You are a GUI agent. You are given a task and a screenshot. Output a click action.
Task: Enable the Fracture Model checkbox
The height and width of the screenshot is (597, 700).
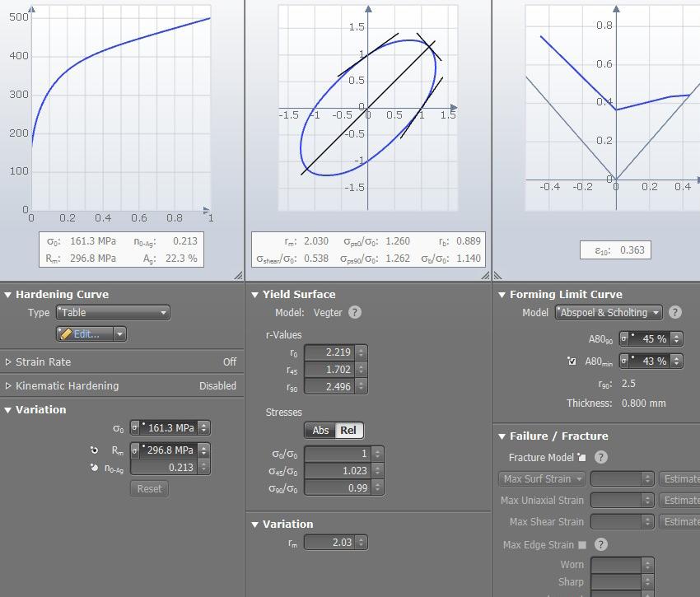581,457
